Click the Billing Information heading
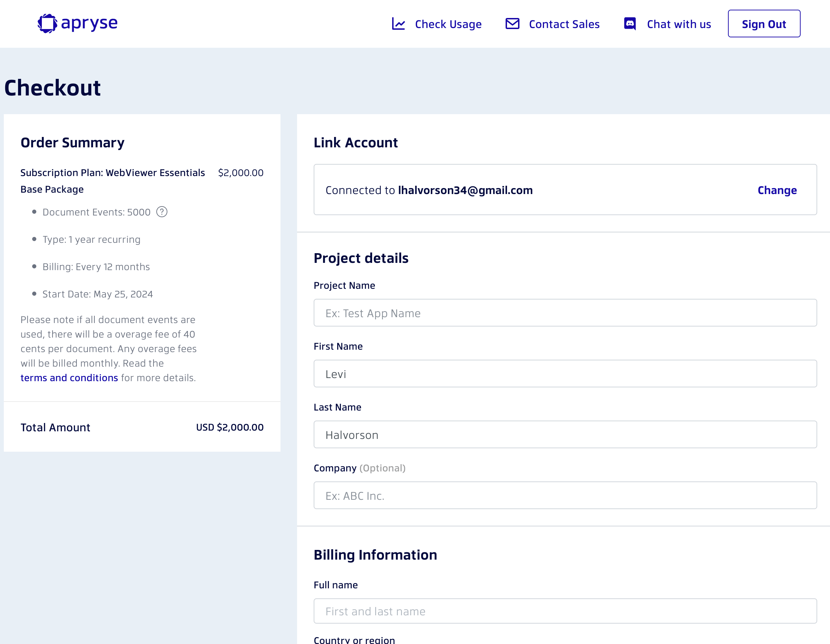This screenshot has height=644, width=830. pyautogui.click(x=375, y=555)
